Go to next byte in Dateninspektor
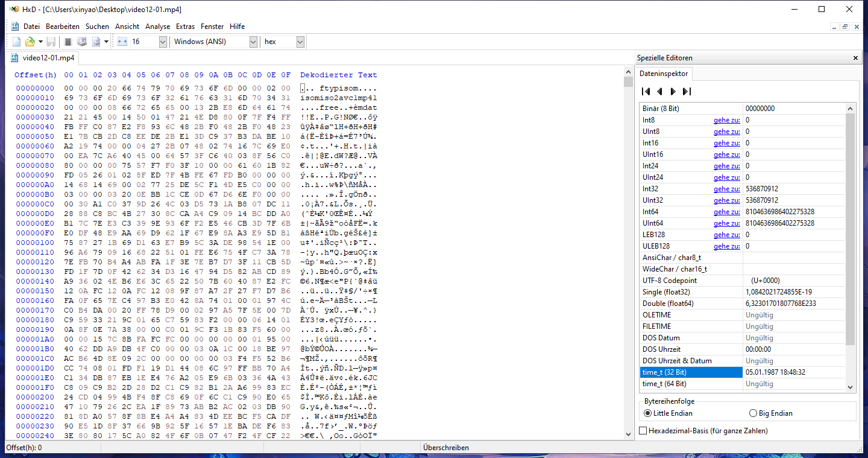Screen dimensions: 868x458 [673, 92]
